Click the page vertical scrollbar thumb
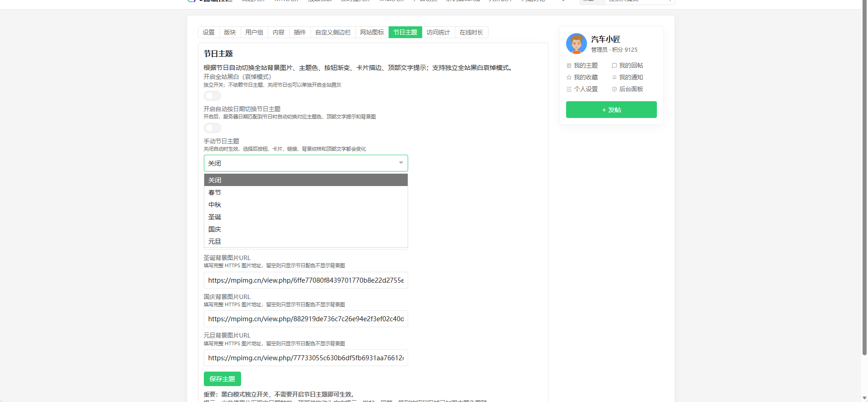Viewport: 868px width, 402px height. 864,178
